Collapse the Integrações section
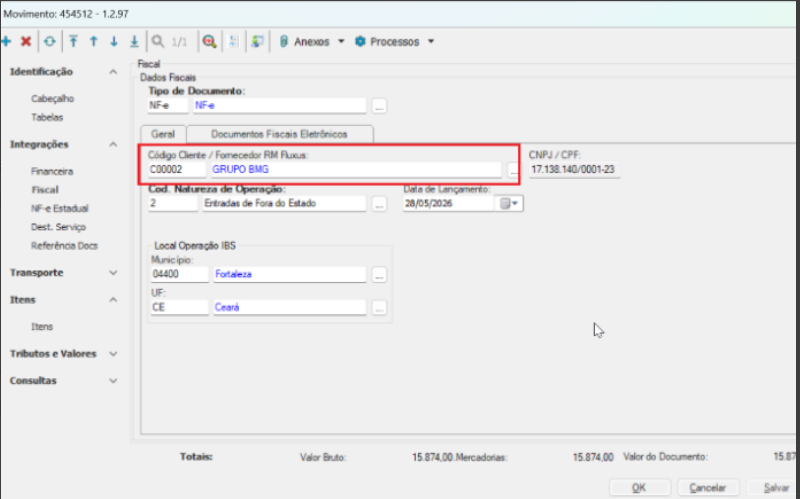The width and height of the screenshot is (800, 499). 113,144
